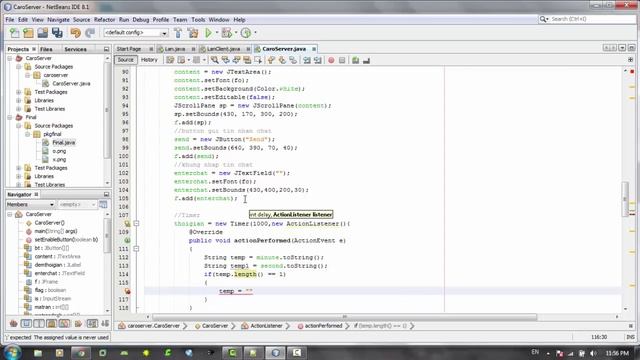Toggle Fully Qualified Names in Navigator
Viewport: 640px width, 360px height.
(78, 324)
